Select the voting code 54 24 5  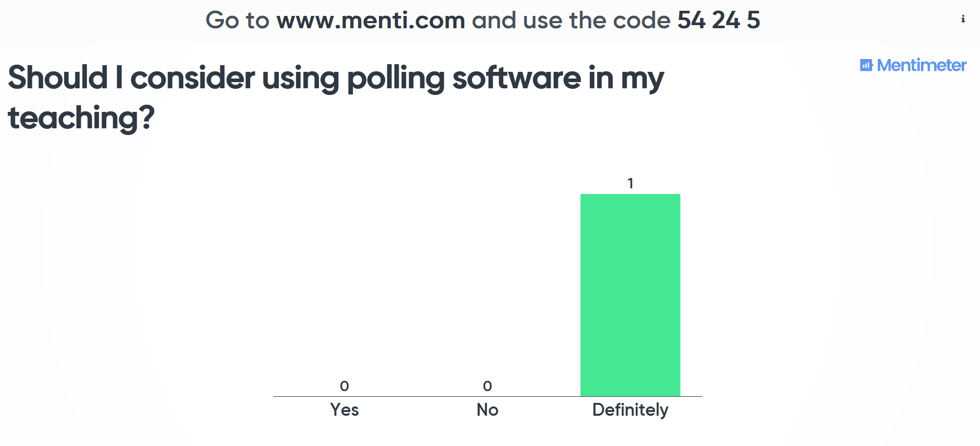point(718,21)
